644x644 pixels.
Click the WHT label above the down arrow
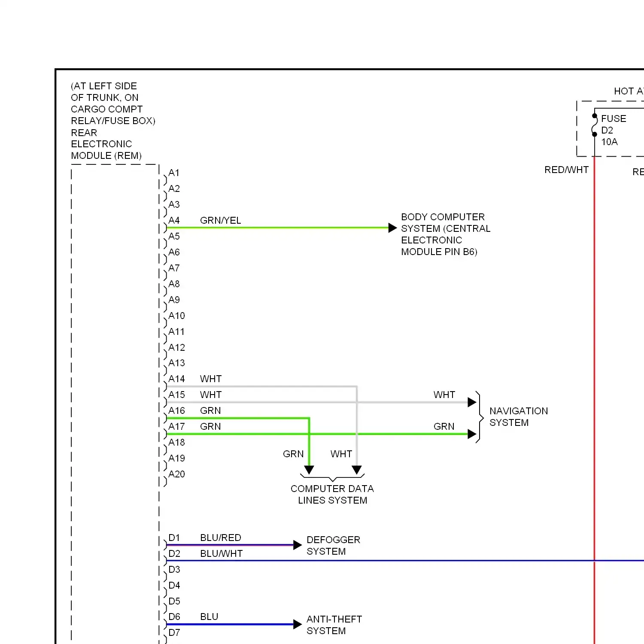341,454
